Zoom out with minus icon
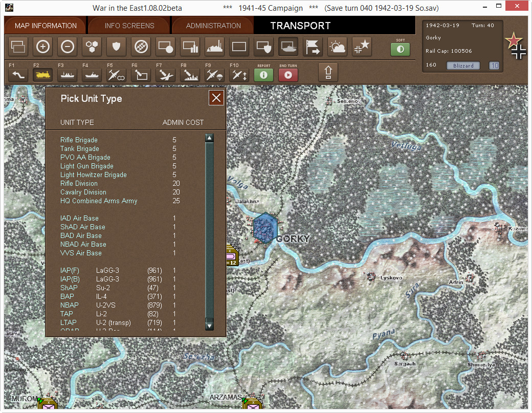The height and width of the screenshot is (413, 532). [68, 47]
